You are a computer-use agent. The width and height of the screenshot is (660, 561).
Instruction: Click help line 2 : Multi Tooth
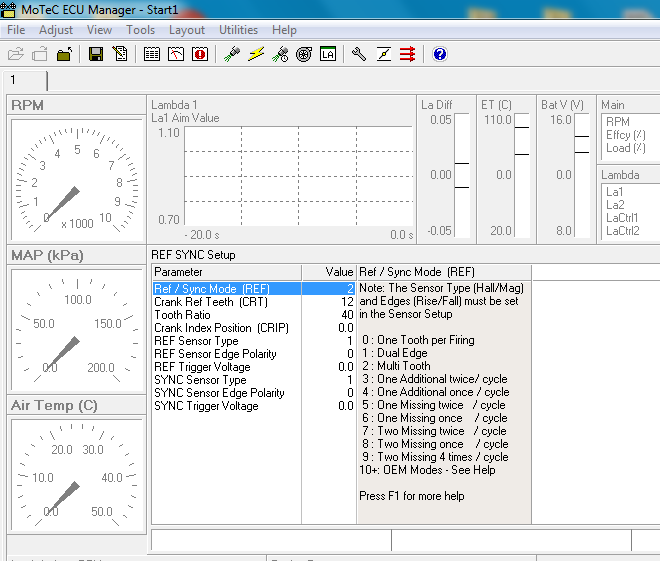point(397,366)
